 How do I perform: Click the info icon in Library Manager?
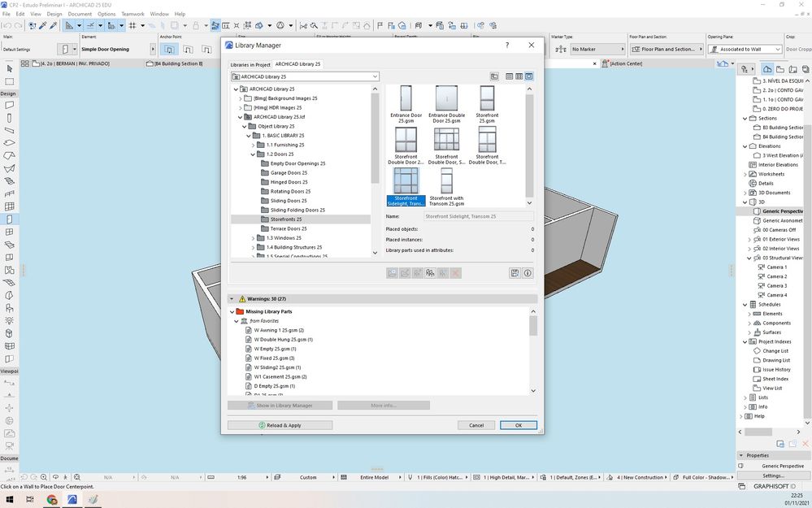(528, 273)
